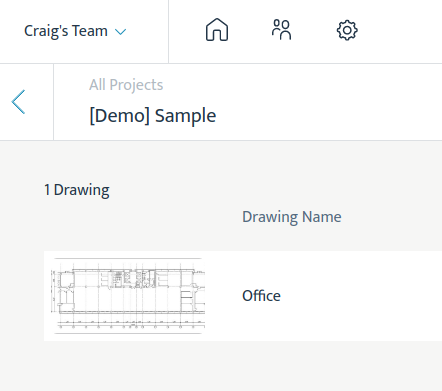Click the grayed All Projects text
442x391 pixels.
tap(126, 85)
